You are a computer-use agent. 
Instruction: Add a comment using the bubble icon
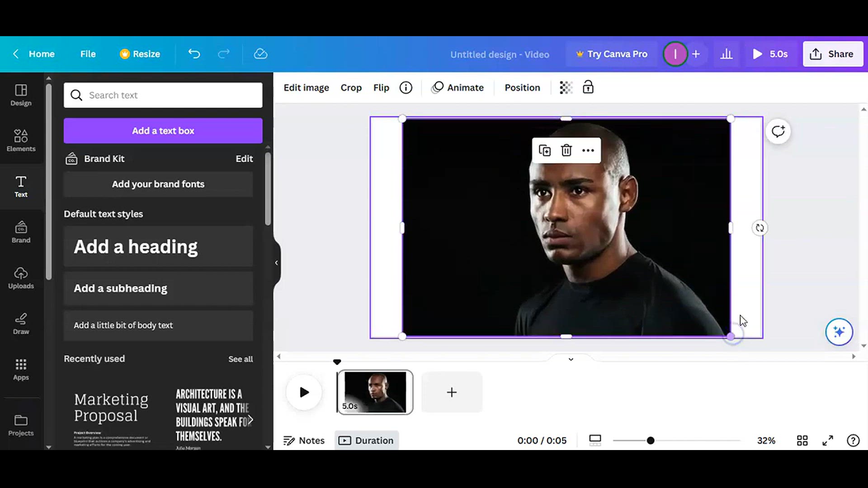778,131
